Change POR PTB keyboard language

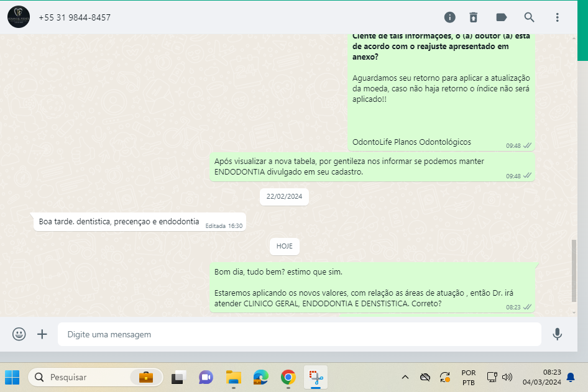point(469,377)
